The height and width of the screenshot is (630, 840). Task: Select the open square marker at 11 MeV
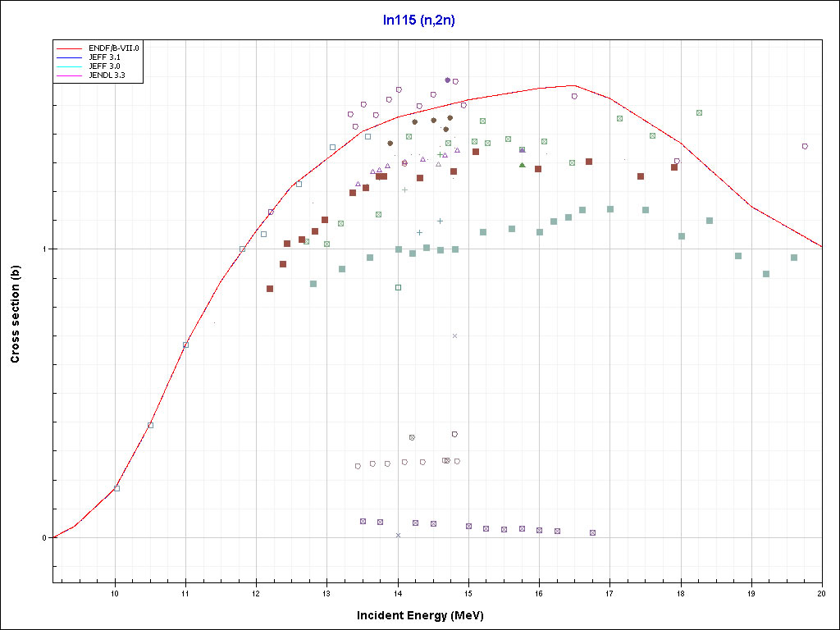[185, 345]
